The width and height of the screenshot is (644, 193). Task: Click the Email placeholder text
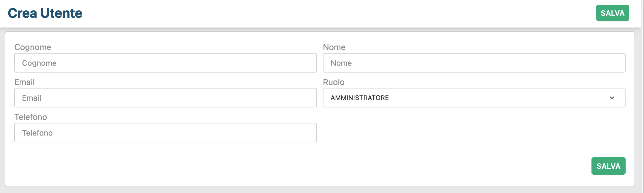pyautogui.click(x=31, y=98)
